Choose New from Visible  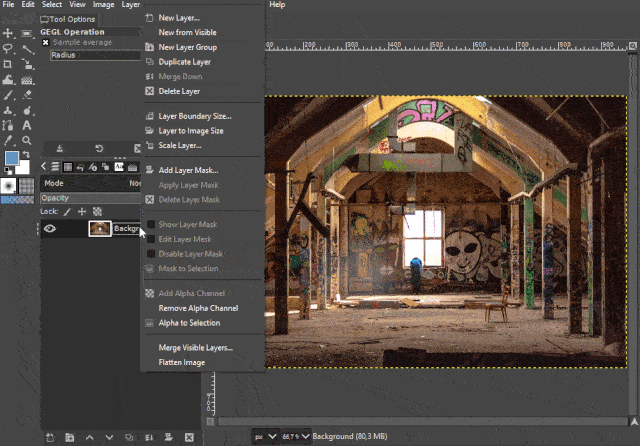click(202, 33)
